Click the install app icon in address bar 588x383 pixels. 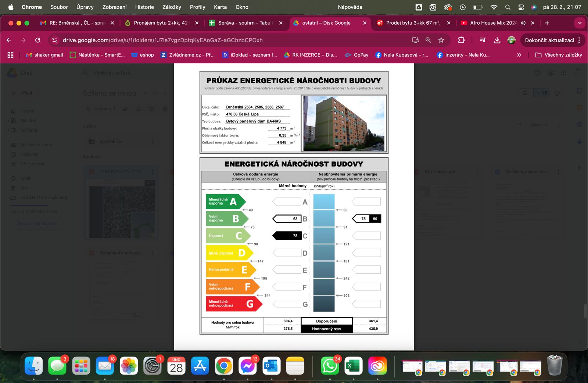[415, 40]
